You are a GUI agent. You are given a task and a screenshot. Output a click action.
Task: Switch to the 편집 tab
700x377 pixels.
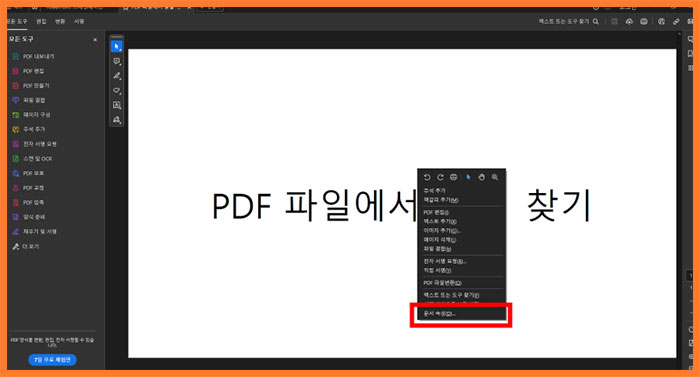(41, 21)
